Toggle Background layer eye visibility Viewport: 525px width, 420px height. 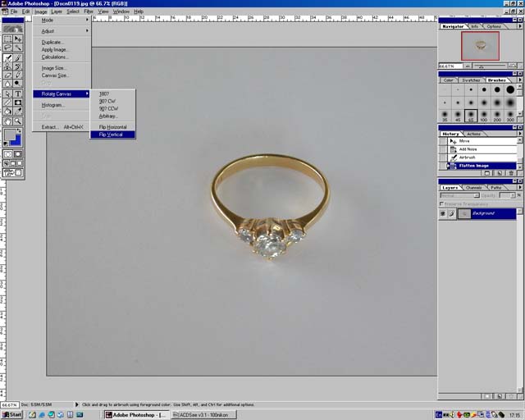tap(443, 213)
